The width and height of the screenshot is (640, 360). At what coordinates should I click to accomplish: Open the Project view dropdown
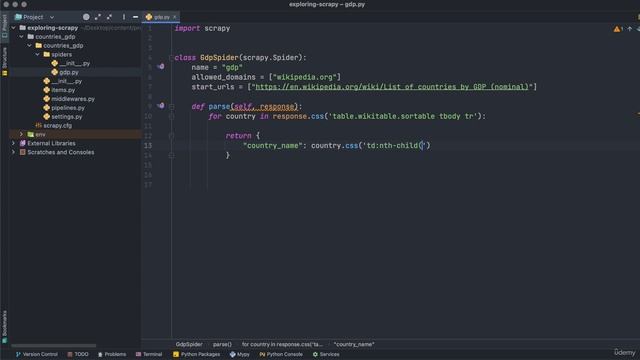click(x=52, y=17)
